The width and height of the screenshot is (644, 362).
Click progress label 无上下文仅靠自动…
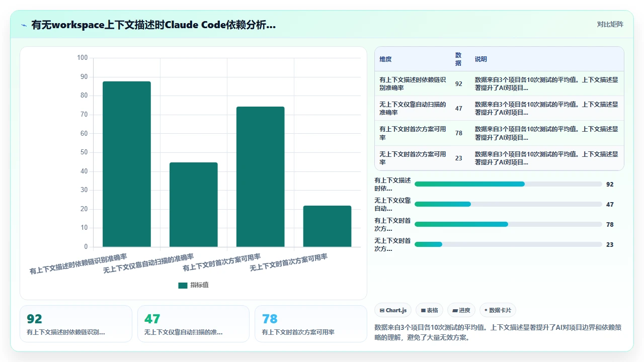[x=392, y=204]
